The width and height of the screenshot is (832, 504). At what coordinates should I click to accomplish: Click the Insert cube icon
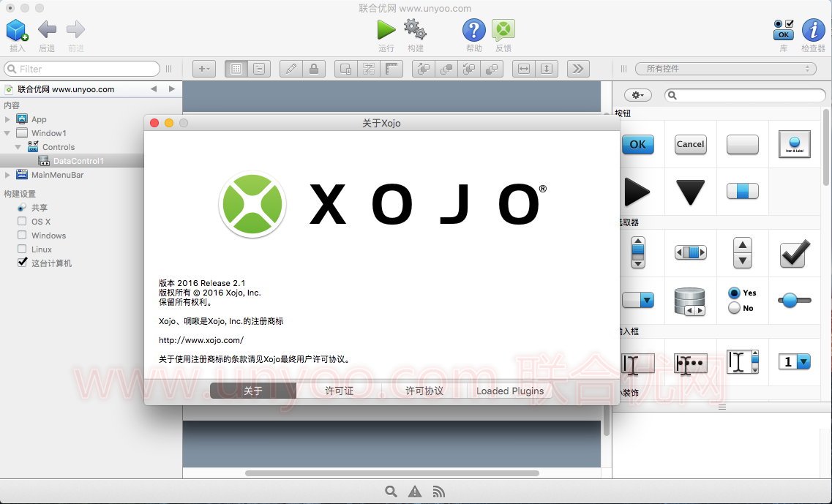(x=17, y=30)
